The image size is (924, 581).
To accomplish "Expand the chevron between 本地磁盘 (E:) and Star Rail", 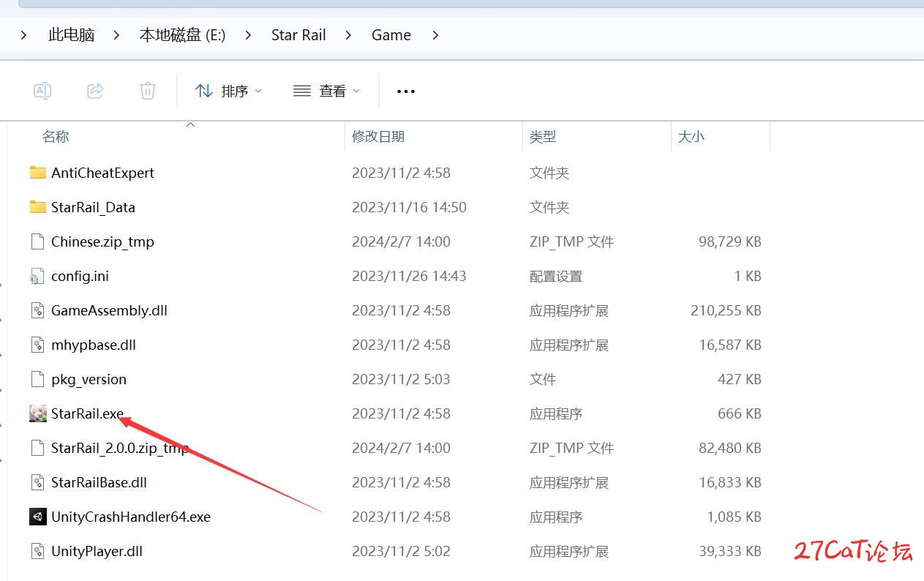I will click(249, 35).
